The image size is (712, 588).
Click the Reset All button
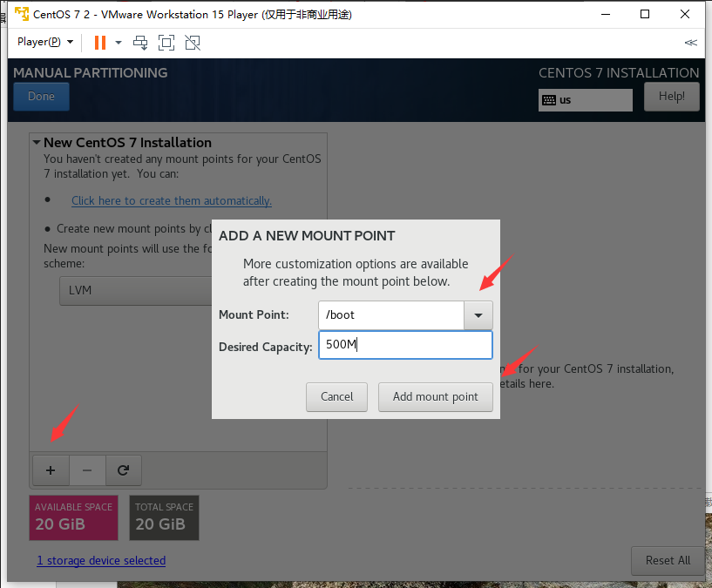pyautogui.click(x=668, y=561)
